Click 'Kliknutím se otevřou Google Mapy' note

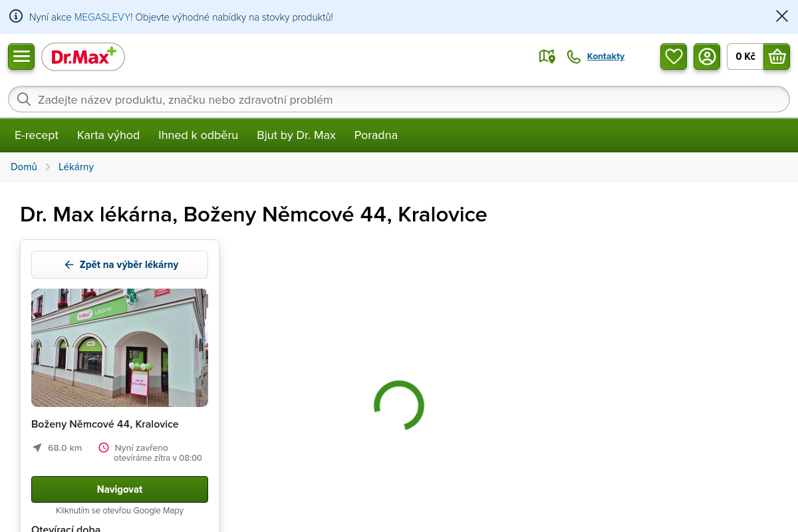pyautogui.click(x=120, y=511)
